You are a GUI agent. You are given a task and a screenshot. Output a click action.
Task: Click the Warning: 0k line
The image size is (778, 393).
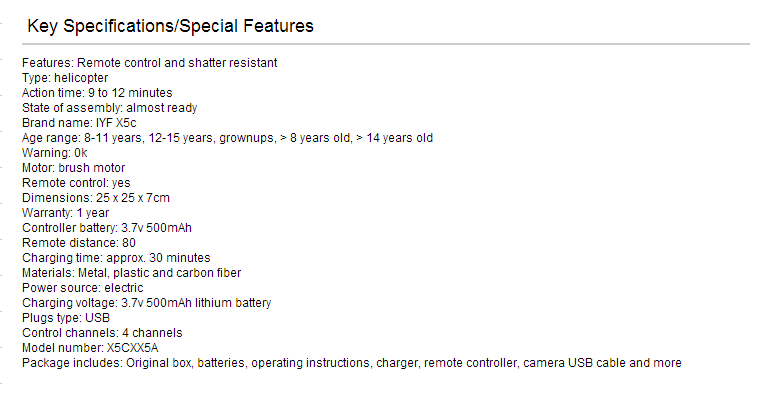tap(55, 153)
